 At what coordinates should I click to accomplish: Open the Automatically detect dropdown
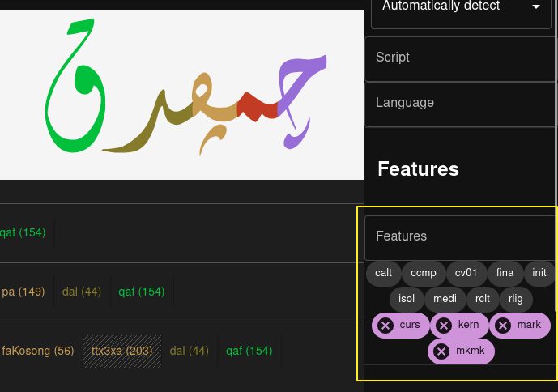pyautogui.click(x=461, y=7)
